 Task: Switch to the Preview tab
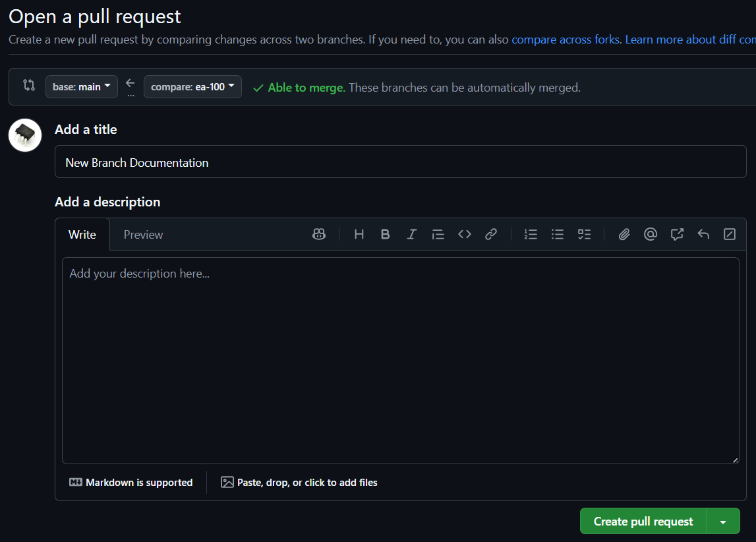pos(143,235)
